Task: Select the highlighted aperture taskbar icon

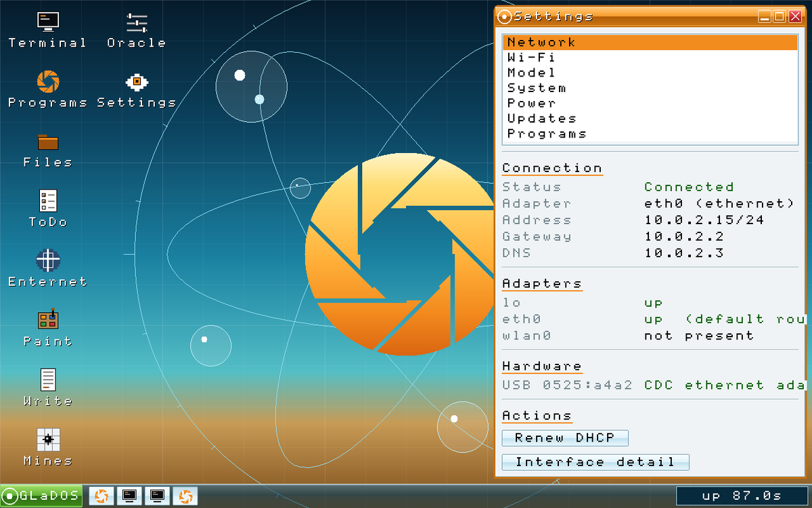Action: [185, 496]
